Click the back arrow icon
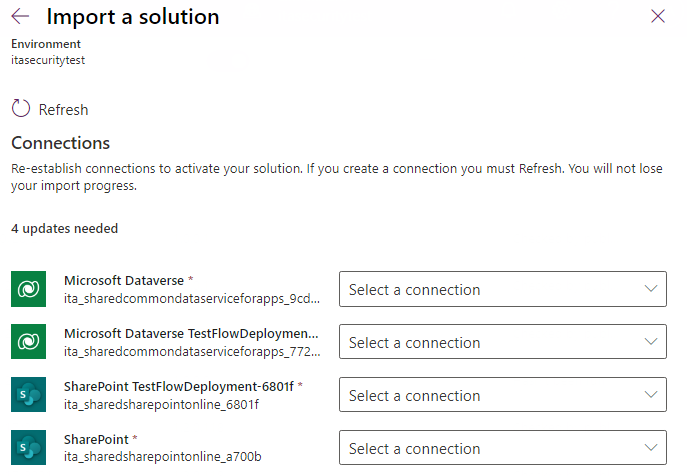The image size is (687, 476). tap(20, 16)
